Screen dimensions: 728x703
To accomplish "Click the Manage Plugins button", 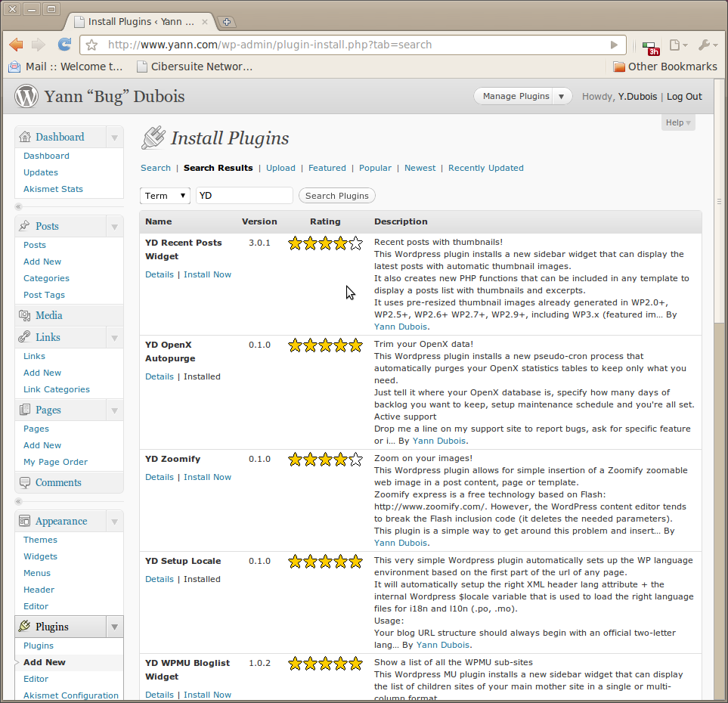I will click(516, 97).
